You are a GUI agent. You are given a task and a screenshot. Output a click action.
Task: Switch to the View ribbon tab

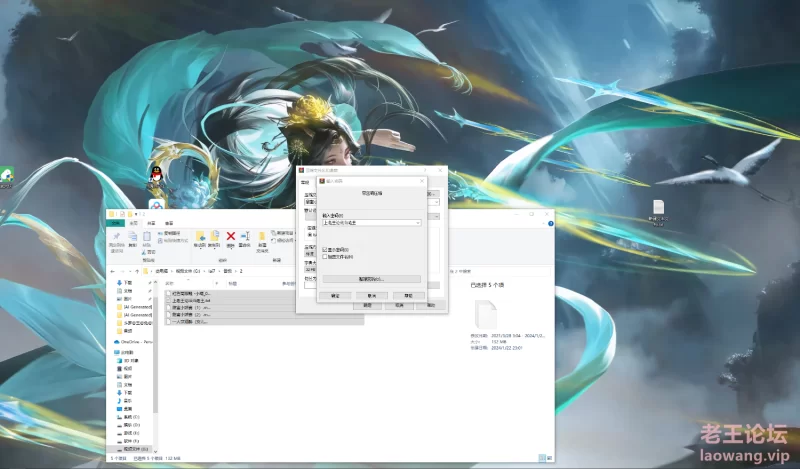[169, 223]
